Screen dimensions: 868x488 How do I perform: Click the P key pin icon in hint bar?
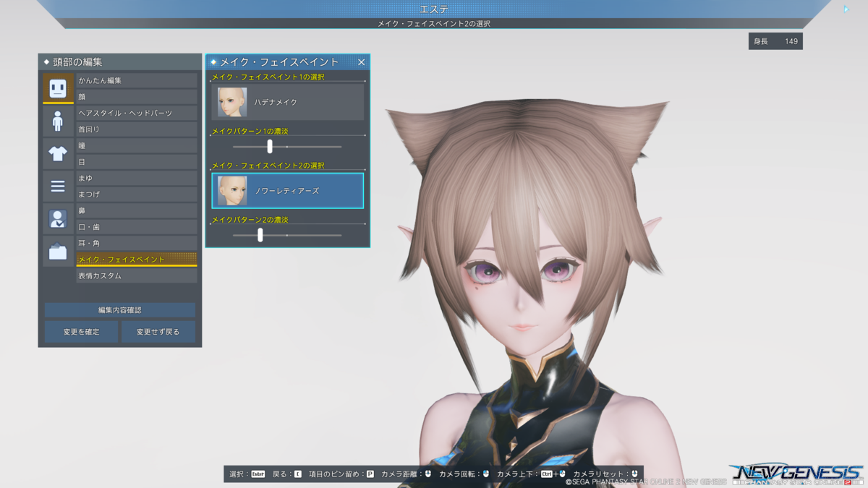pos(370,474)
